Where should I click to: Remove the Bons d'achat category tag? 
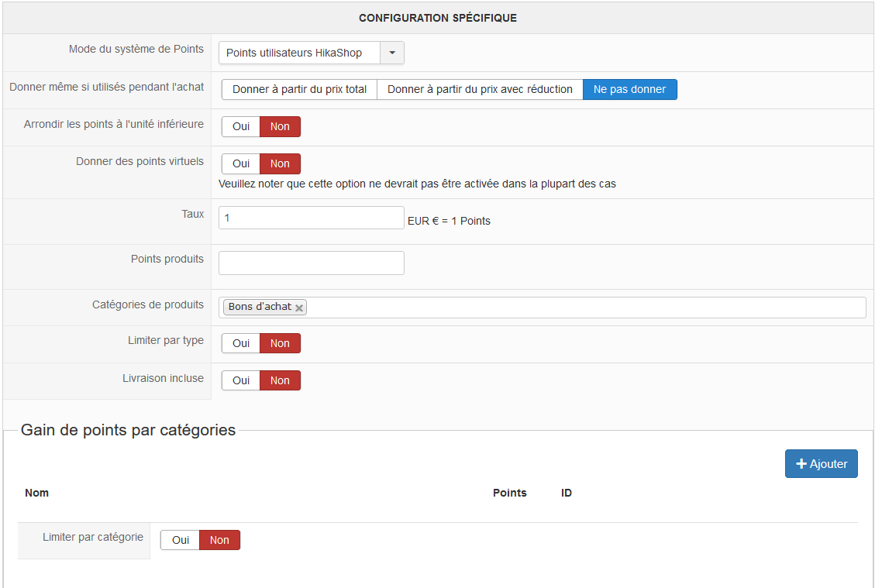click(299, 308)
